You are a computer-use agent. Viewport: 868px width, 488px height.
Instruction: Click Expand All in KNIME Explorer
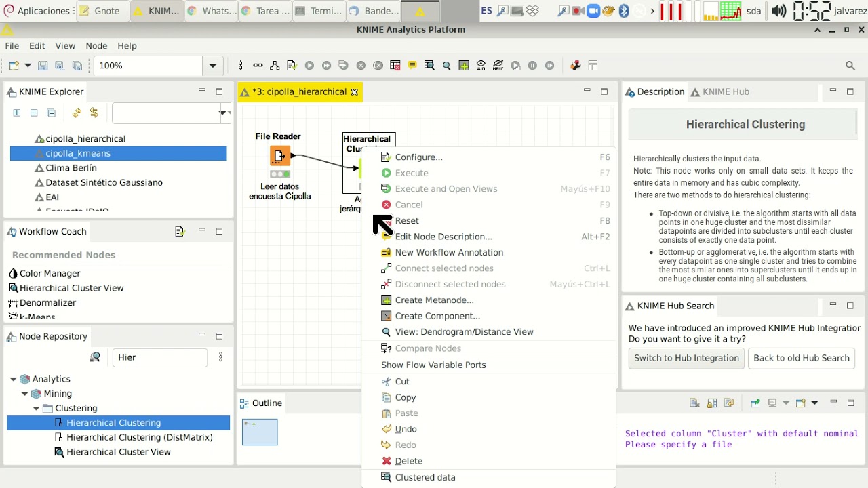coord(16,113)
